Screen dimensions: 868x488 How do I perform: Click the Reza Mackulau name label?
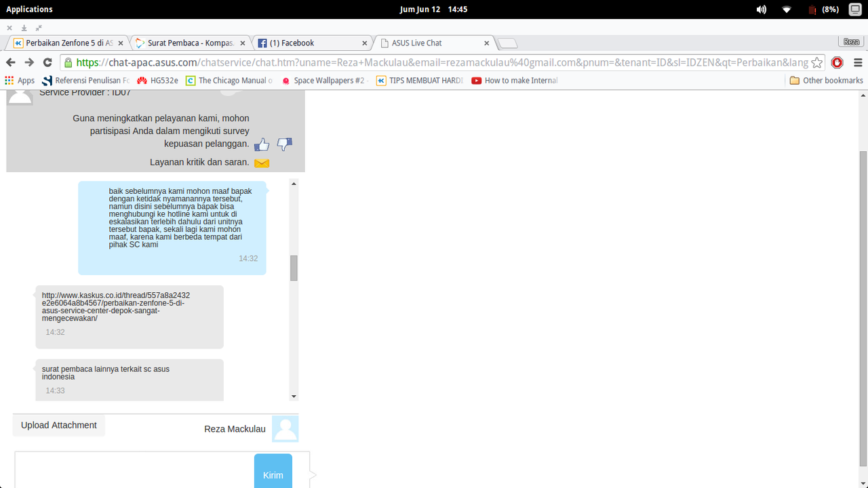235,429
